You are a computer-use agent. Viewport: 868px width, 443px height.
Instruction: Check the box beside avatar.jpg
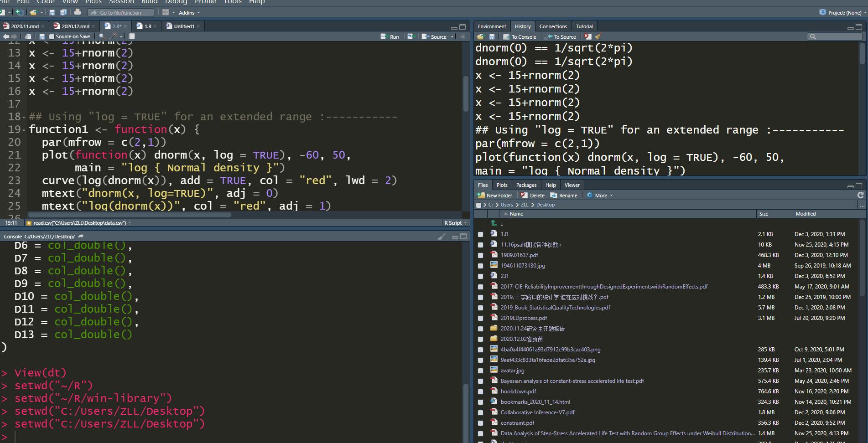click(480, 371)
